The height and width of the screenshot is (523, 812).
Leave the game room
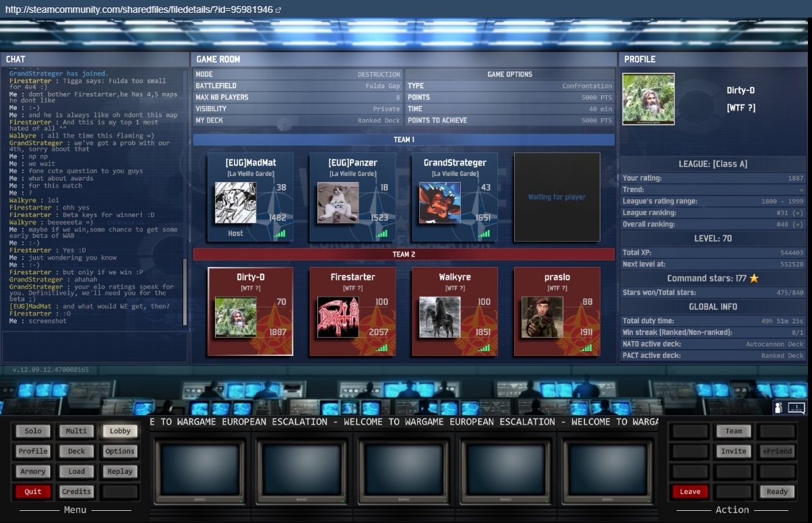[x=690, y=491]
